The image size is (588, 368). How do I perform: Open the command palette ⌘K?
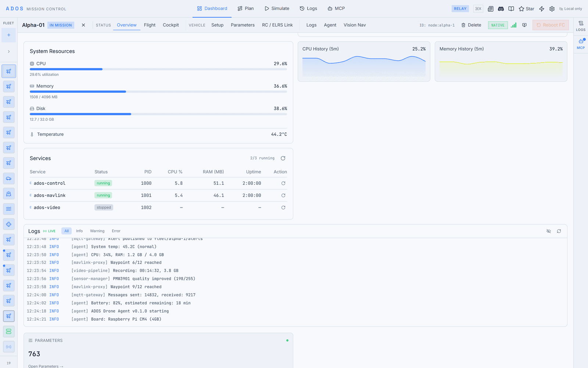point(478,9)
